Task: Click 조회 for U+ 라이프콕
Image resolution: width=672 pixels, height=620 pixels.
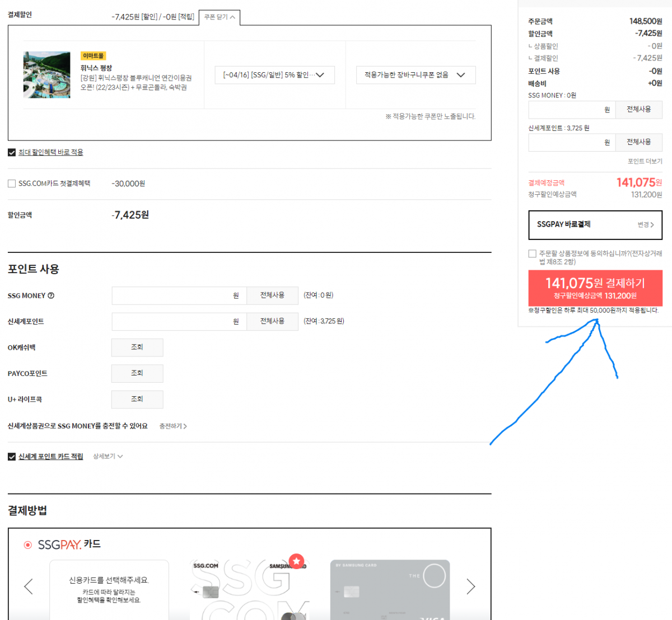Action: (x=137, y=400)
